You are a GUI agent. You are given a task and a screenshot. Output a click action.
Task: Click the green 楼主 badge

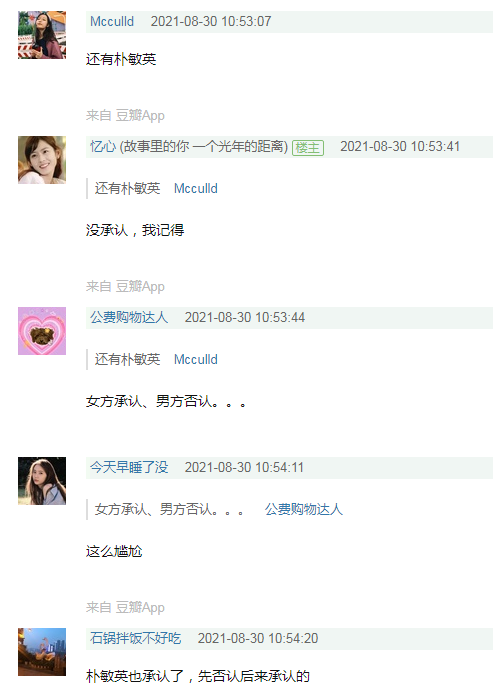point(308,148)
